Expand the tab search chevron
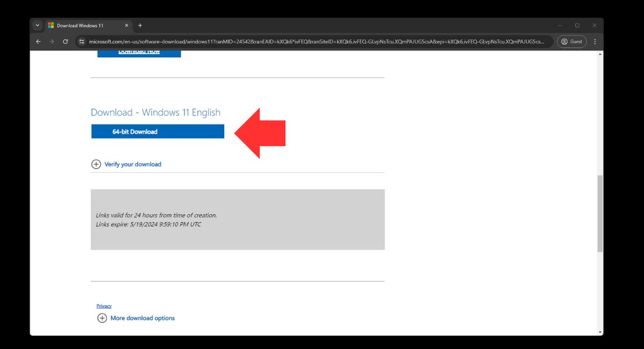The height and width of the screenshot is (349, 644). coord(37,25)
